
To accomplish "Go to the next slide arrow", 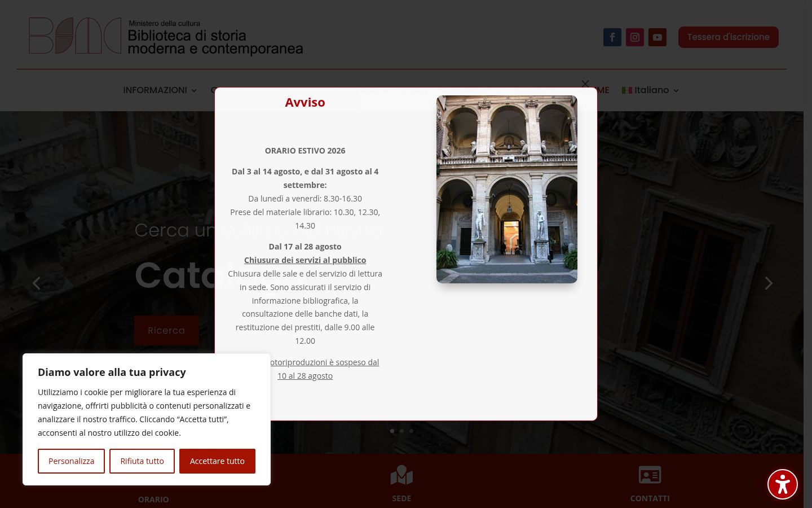I will point(769,283).
